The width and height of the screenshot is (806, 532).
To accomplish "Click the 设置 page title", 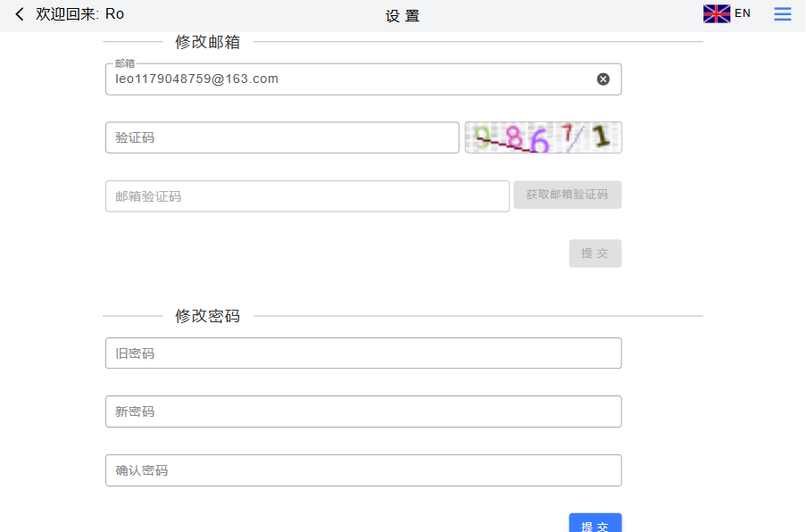I will 403,16.
